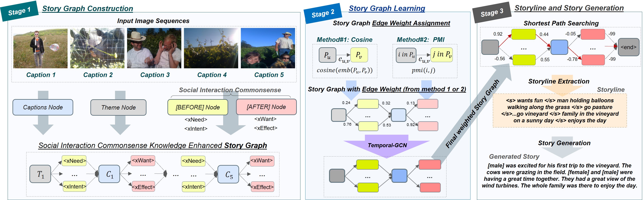Click the Final weighted Story Graph label
Screen dimensions: 644x200
tap(472, 113)
